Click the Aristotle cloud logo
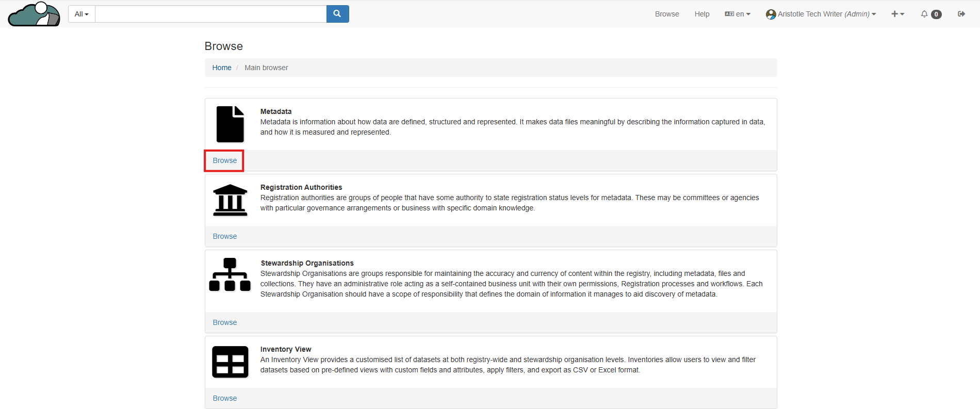The height and width of the screenshot is (409, 980). [34, 14]
